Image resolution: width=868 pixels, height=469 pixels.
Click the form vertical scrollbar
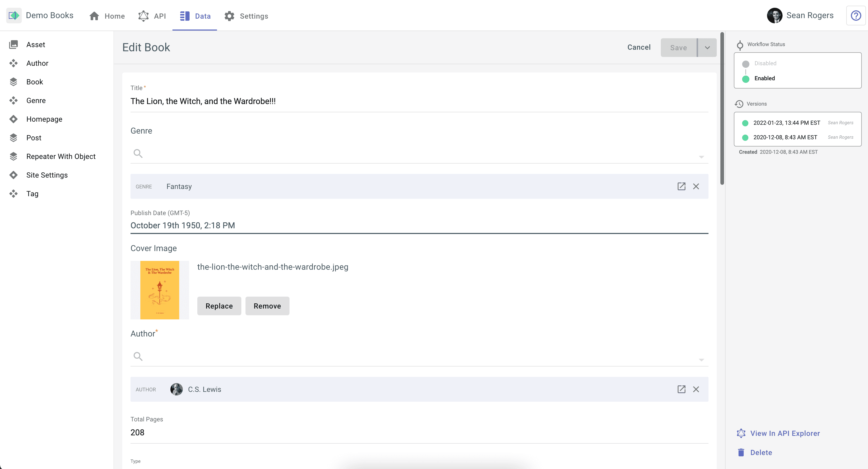pos(722,108)
